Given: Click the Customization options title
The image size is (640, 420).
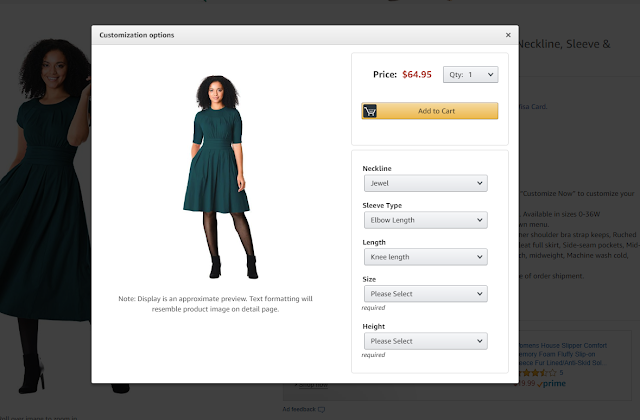Looking at the screenshot, I should 137,35.
